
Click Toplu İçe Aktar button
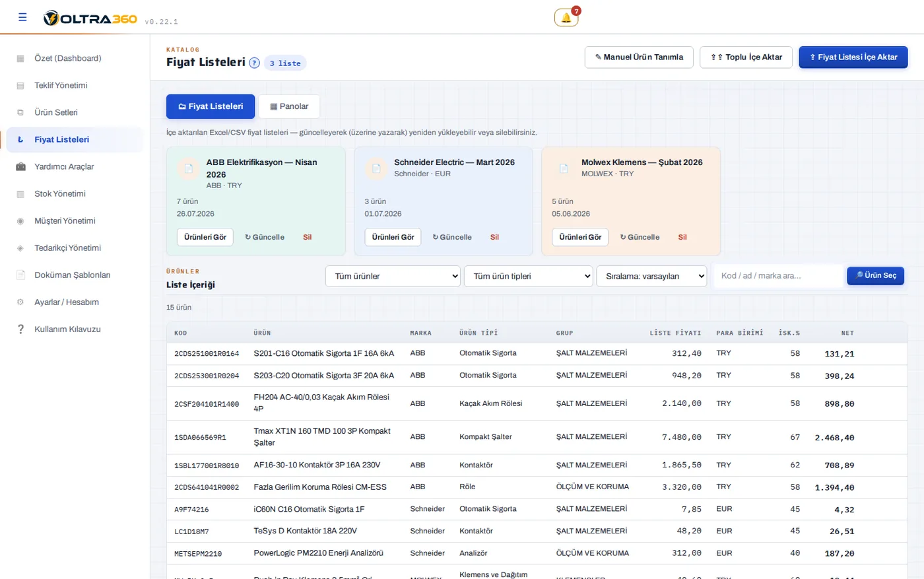tap(746, 57)
